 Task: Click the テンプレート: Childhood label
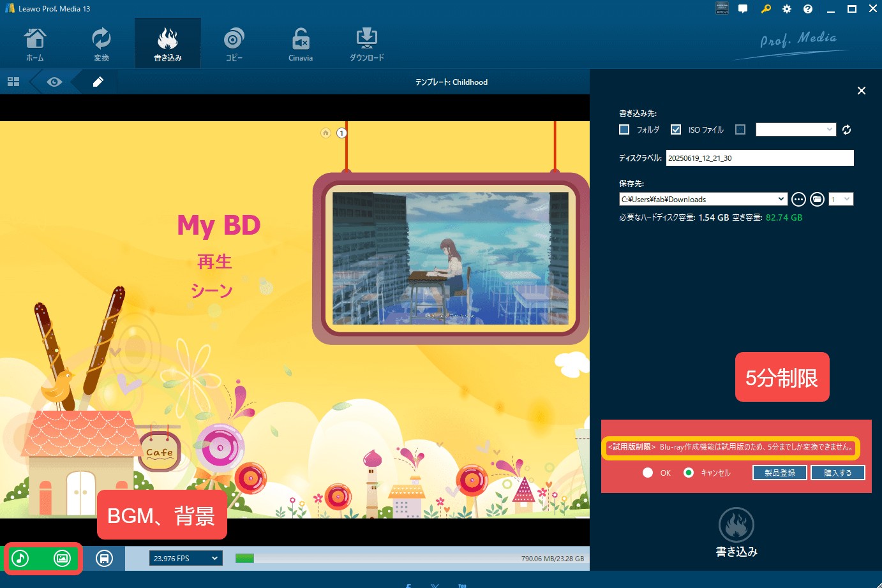tap(451, 82)
